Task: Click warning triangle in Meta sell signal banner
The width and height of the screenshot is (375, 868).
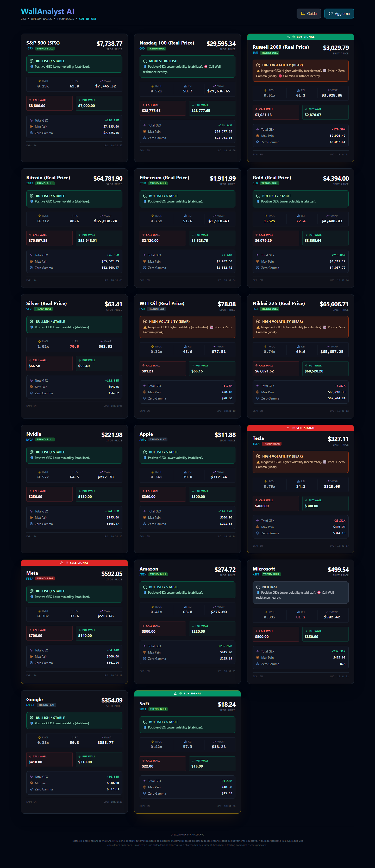Action: [x=62, y=563]
